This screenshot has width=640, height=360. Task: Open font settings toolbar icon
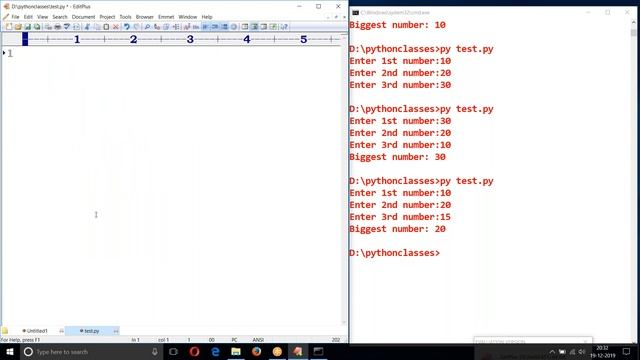pyautogui.click(x=187, y=27)
